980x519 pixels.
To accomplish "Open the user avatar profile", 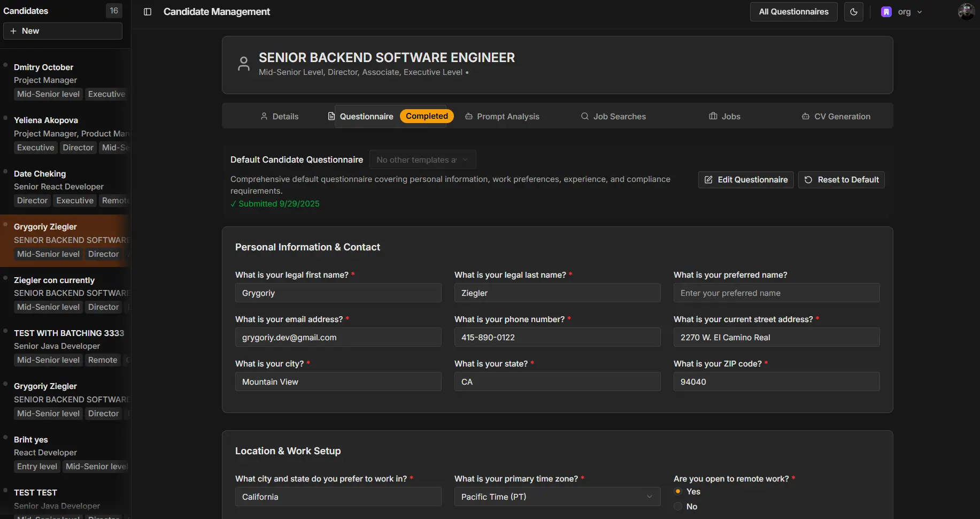I will pos(966,12).
